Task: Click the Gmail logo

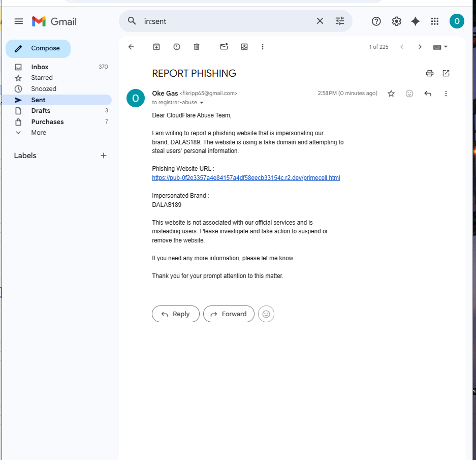Action: [54, 21]
